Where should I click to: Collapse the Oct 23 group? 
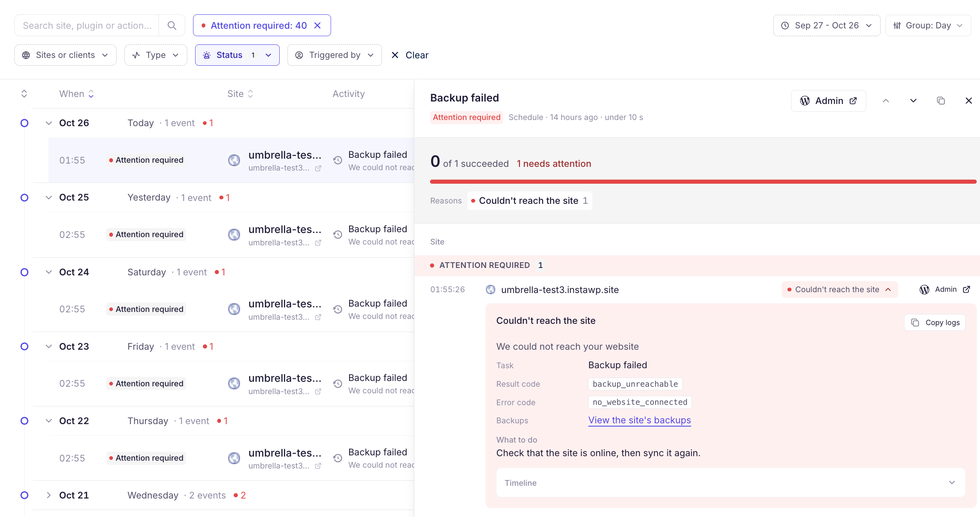(x=49, y=346)
